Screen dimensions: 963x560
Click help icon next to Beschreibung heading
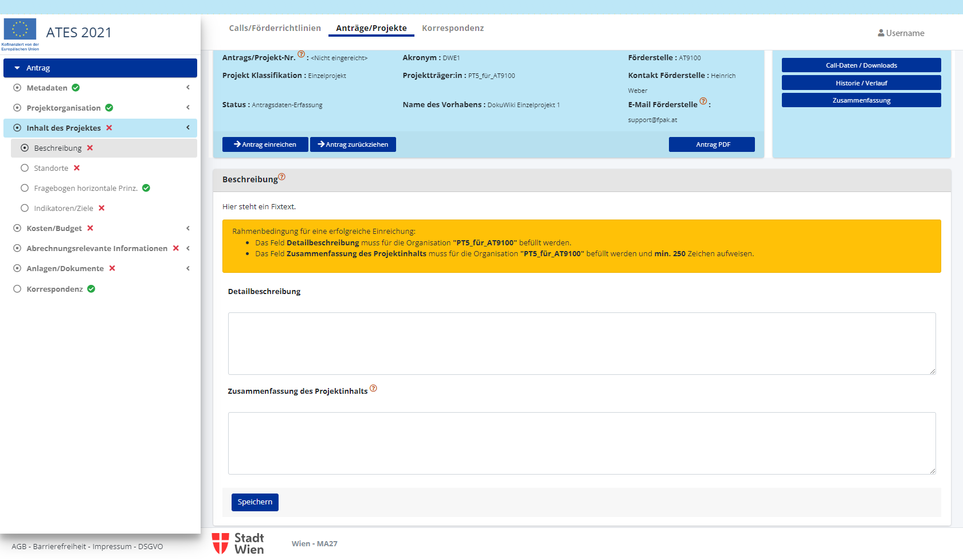coord(281,177)
